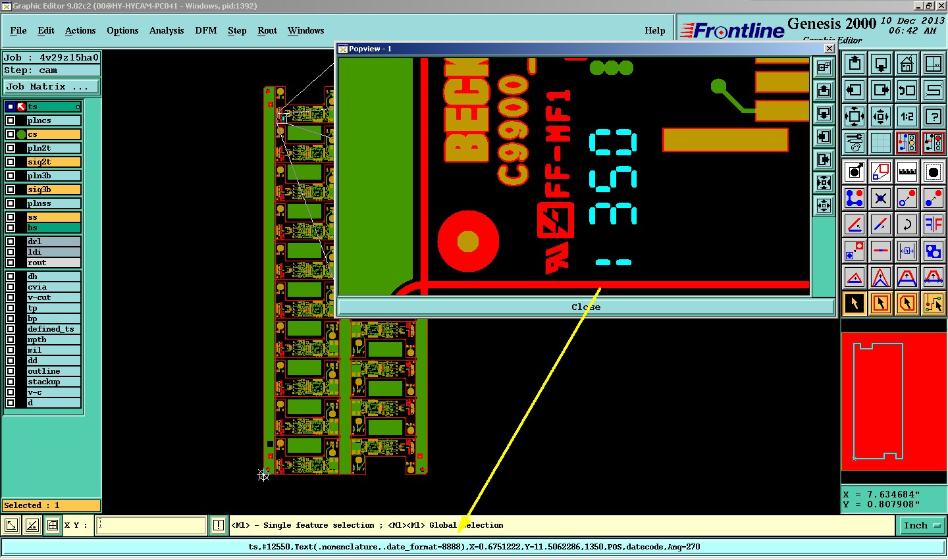The height and width of the screenshot is (560, 948).
Task: Click the overlapping blue shapes tool
Action: pos(934,251)
